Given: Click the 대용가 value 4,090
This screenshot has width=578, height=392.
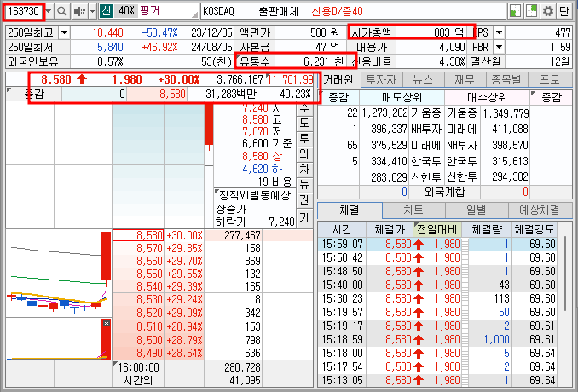Looking at the screenshot, I should point(452,47).
